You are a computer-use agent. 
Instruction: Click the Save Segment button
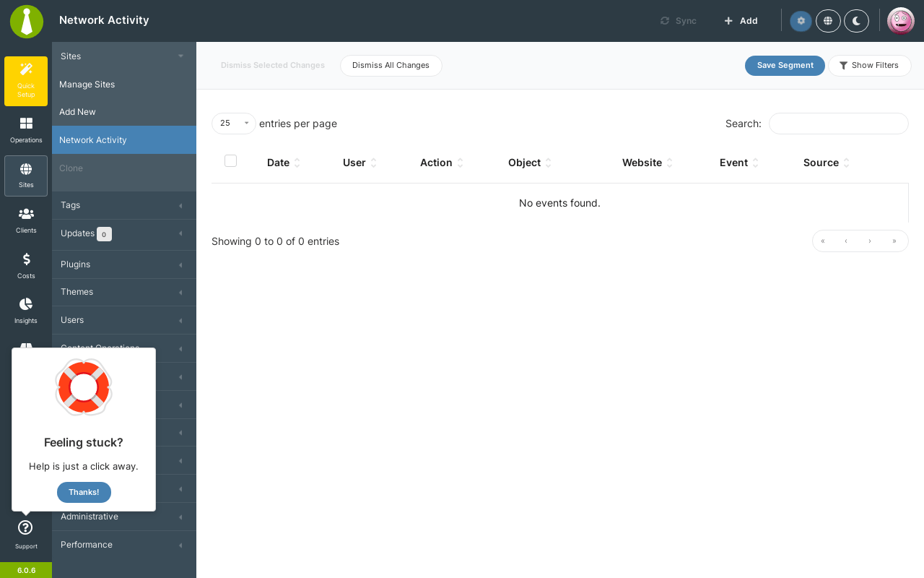tap(785, 66)
